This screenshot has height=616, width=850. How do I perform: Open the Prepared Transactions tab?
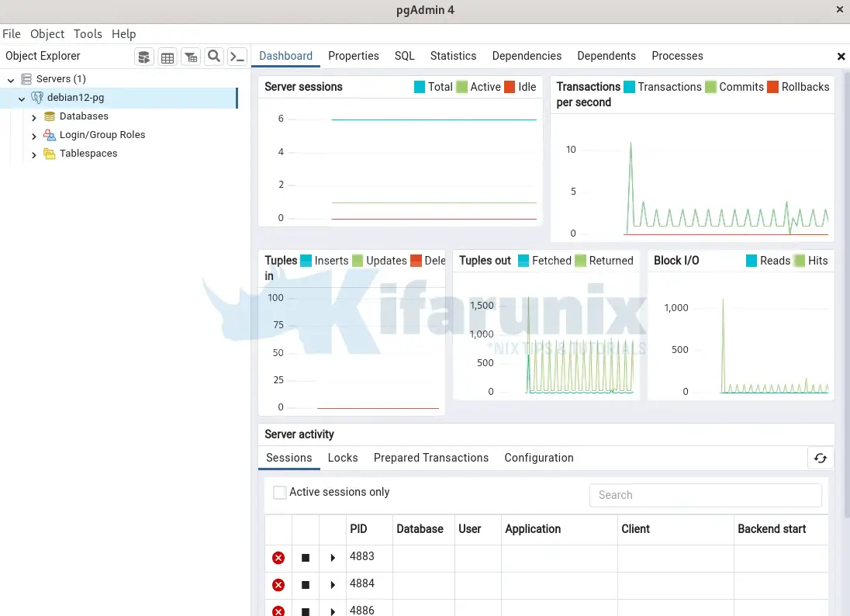pyautogui.click(x=431, y=458)
